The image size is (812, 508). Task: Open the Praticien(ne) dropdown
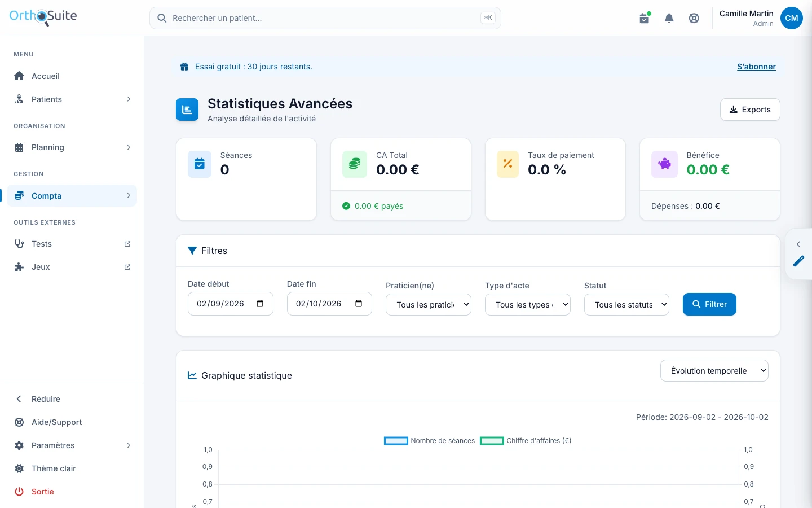click(x=429, y=304)
